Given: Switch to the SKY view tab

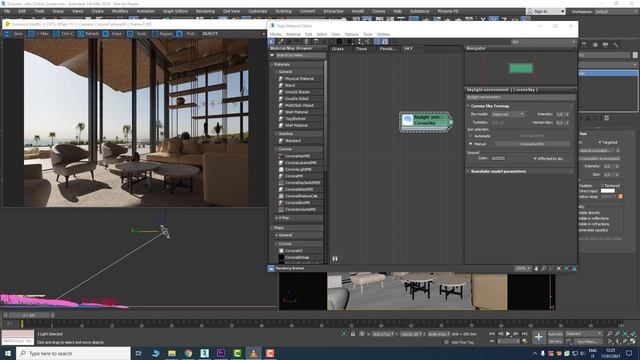Looking at the screenshot, I should click(x=408, y=49).
